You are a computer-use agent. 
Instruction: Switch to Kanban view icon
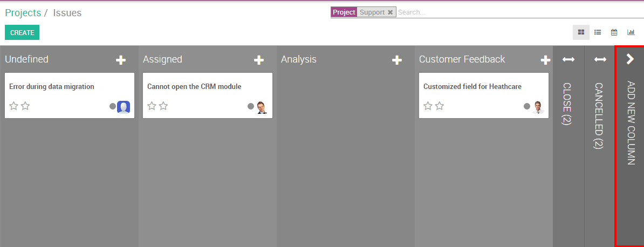[x=581, y=32]
